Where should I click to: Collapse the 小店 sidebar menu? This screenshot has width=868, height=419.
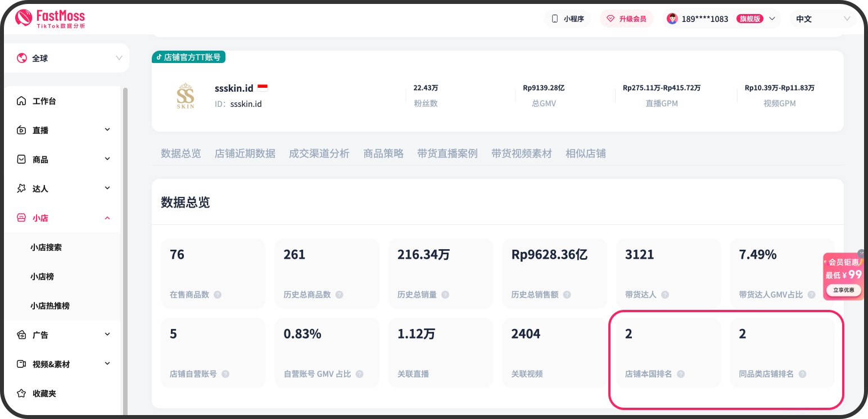point(107,218)
